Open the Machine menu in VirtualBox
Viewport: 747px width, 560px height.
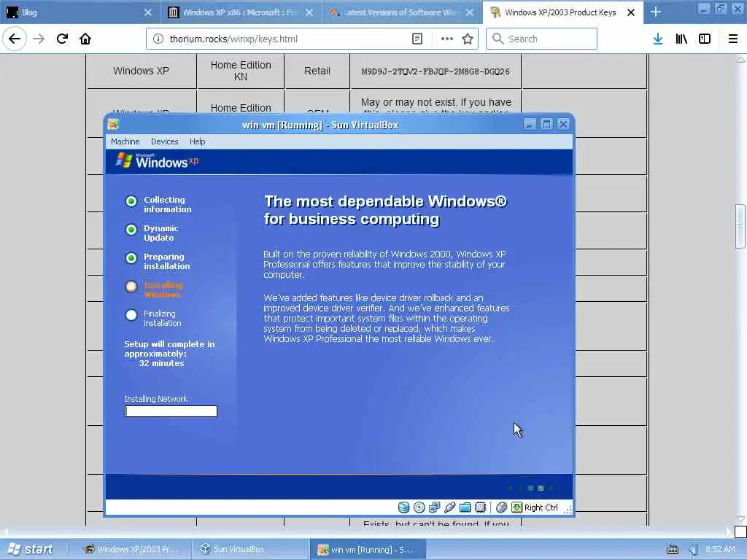pos(125,141)
